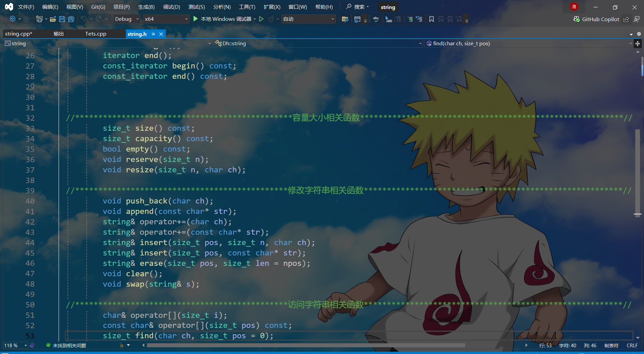Toggle the pin on the string.h tab

coord(153,34)
